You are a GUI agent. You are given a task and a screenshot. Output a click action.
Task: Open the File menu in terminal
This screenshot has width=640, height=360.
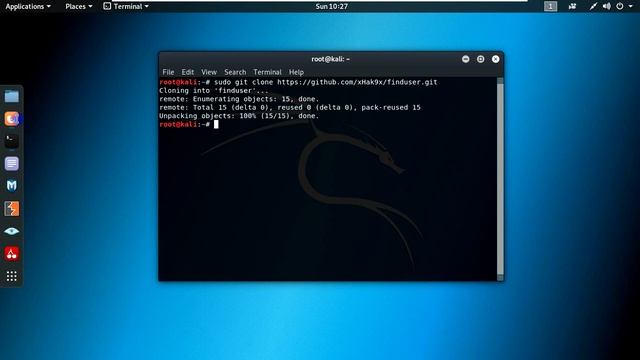pos(168,72)
